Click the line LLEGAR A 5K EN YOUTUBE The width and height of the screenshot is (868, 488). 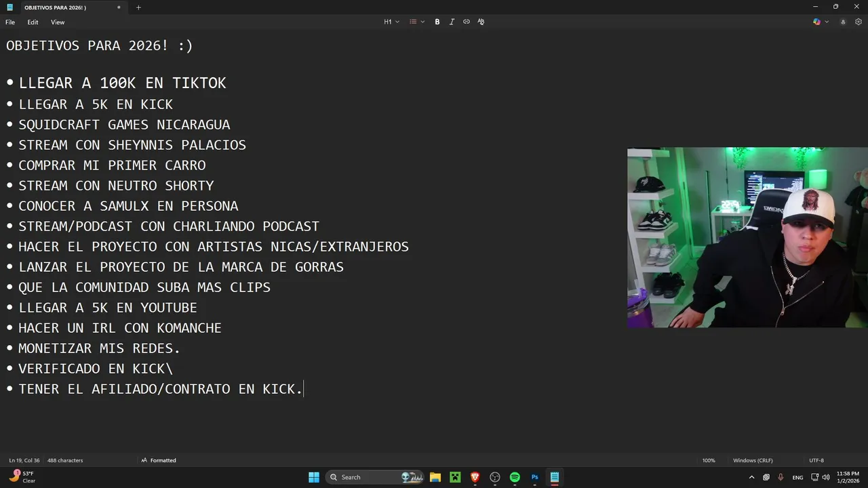coord(108,308)
